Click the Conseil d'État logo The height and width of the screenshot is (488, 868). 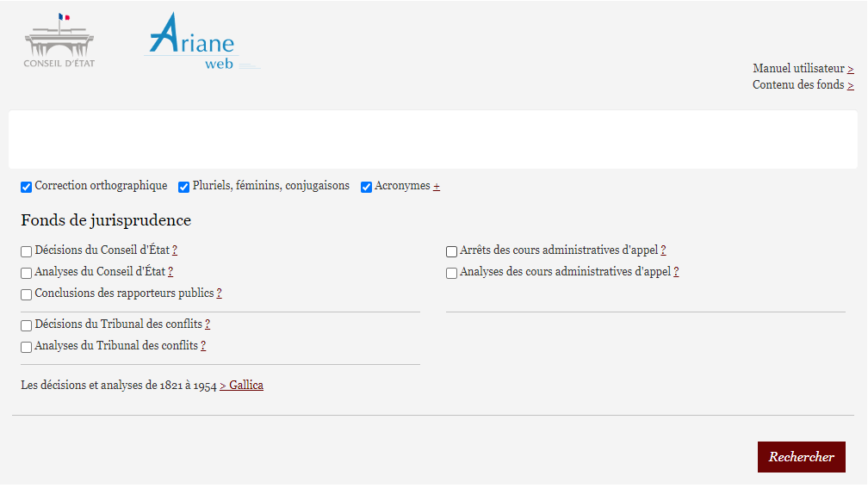(59, 40)
